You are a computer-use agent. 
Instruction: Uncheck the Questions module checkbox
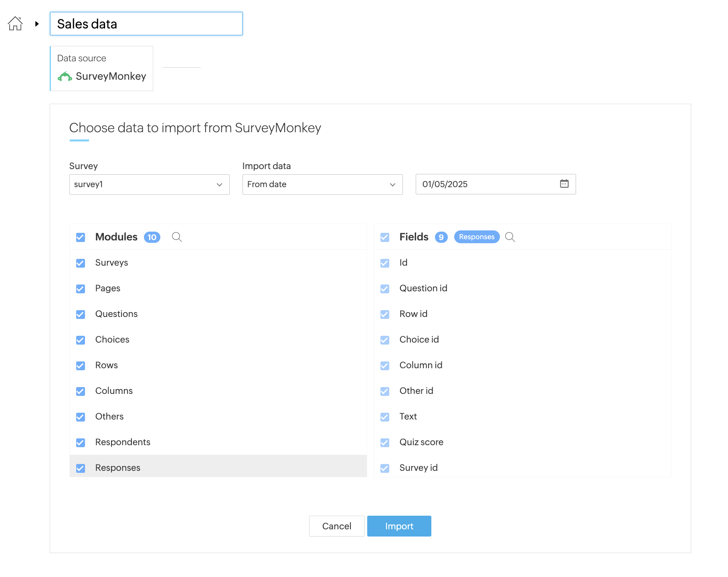click(81, 314)
